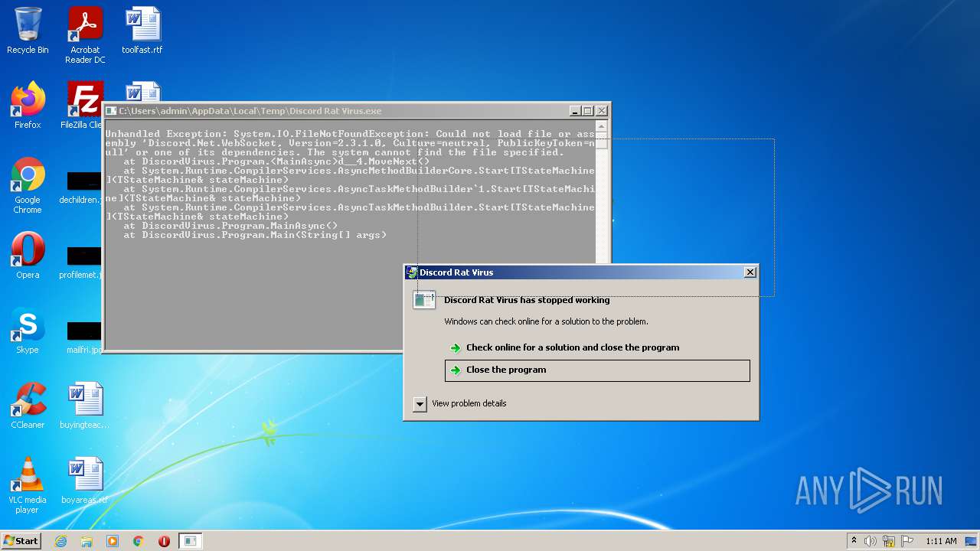
Task: Open the network tray icon
Action: (x=889, y=541)
